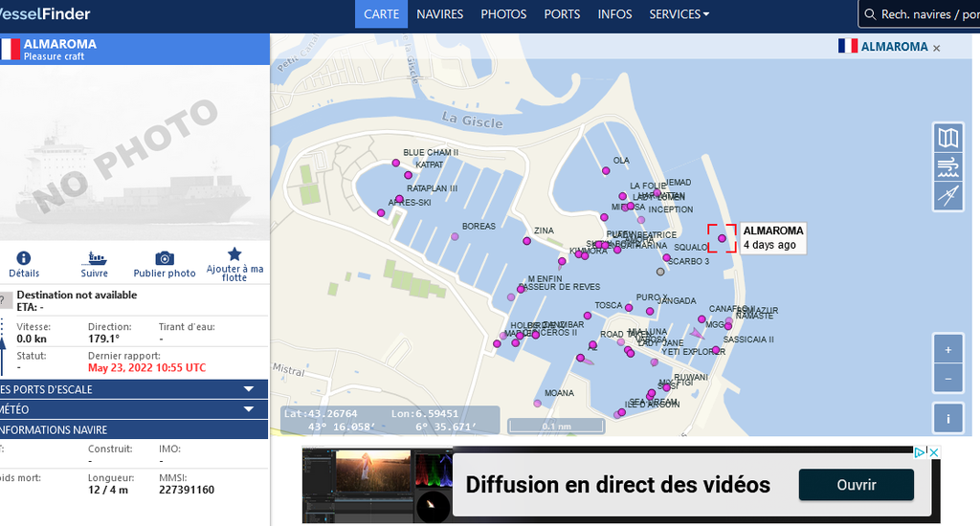Open the SERVICES dropdown menu
The width and height of the screenshot is (980, 526).
[679, 13]
